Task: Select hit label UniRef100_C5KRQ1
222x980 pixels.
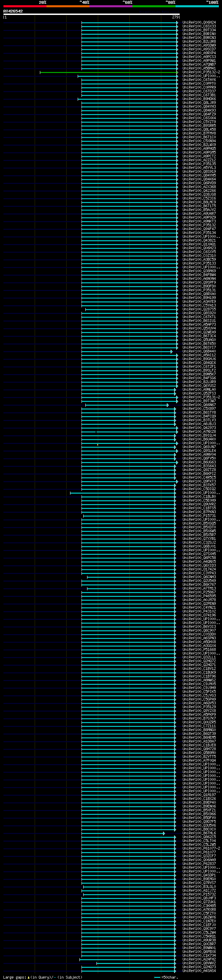Action: 199,936
